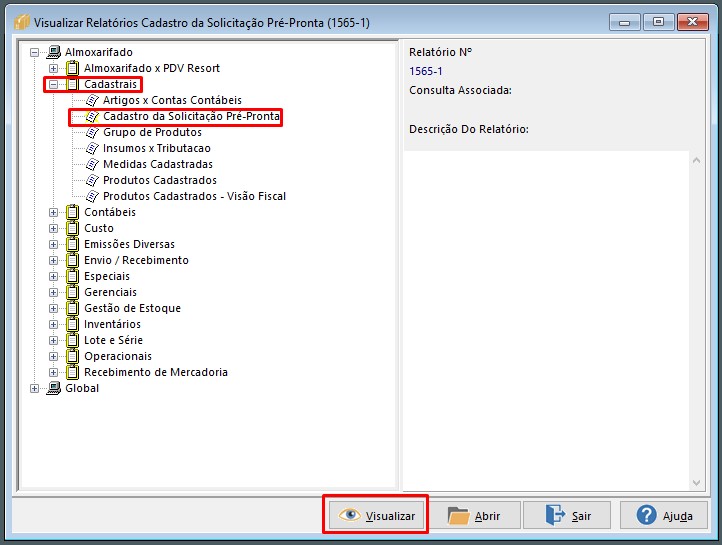
Task: Click the Envio / Recebimento clipboard icon
Action: (x=72, y=260)
